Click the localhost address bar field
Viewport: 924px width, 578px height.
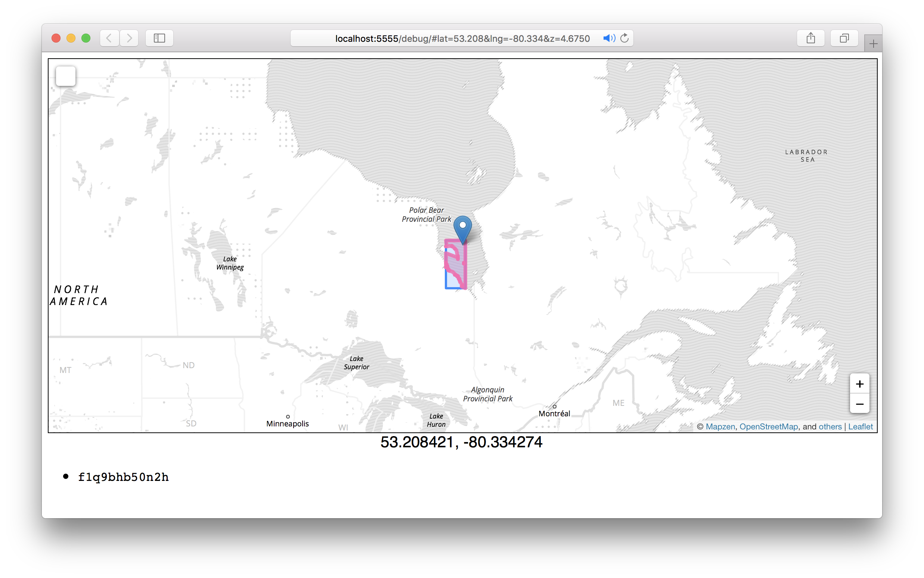462,38
